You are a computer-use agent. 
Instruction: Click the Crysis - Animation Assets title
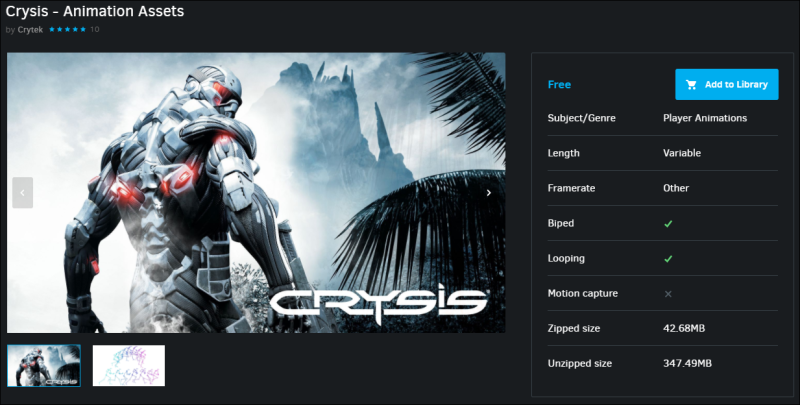coord(95,11)
